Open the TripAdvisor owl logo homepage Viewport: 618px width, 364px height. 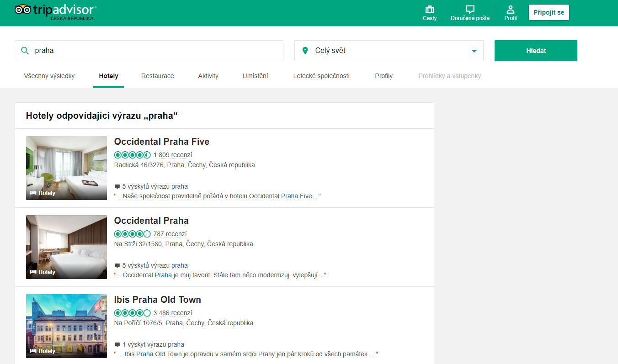point(55,12)
